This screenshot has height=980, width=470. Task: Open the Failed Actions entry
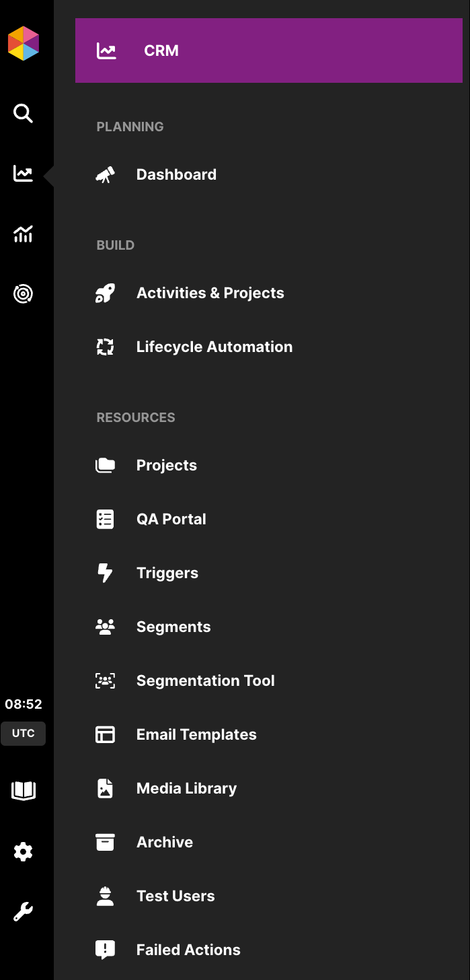point(188,950)
